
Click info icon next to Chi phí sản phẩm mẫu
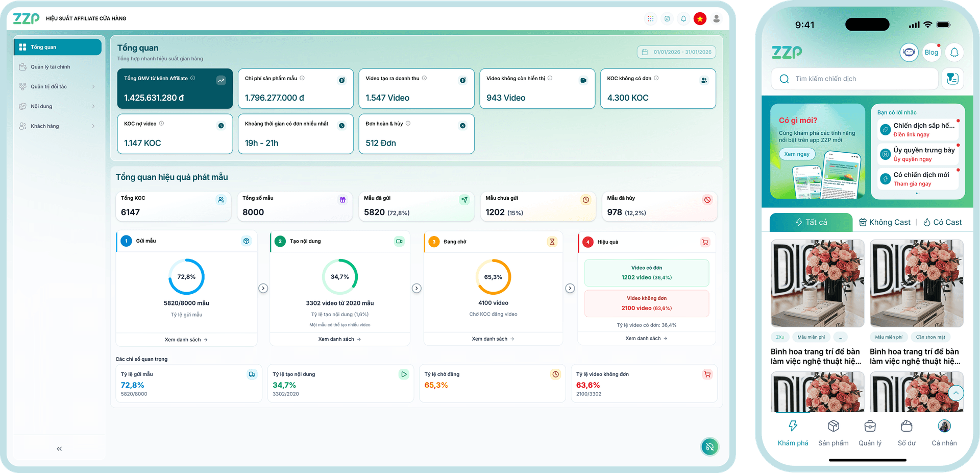(302, 78)
